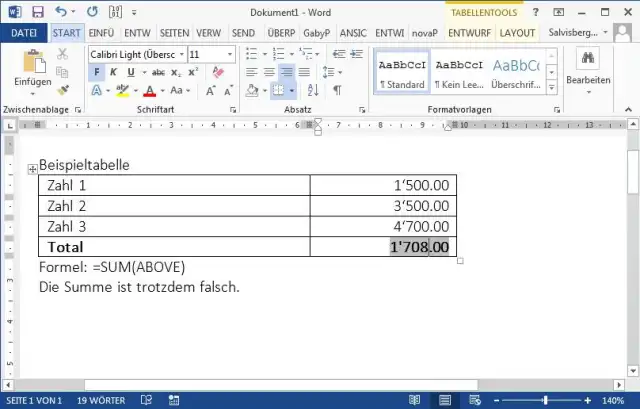Viewport: 640px width, 409px height.
Task: Toggle italic formatting
Action: (114, 73)
